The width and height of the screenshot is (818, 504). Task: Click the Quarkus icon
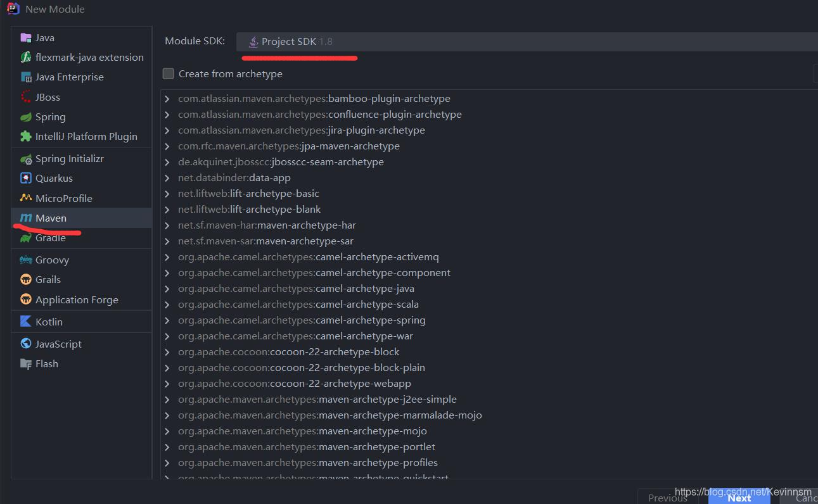pos(26,178)
